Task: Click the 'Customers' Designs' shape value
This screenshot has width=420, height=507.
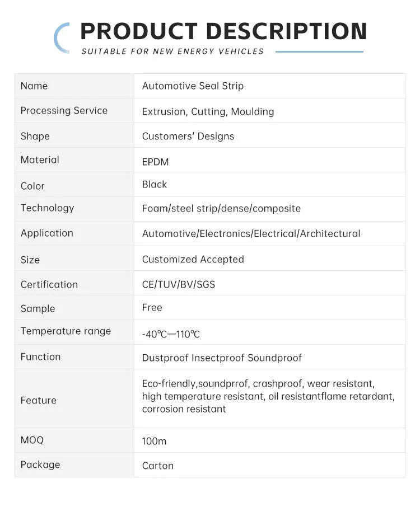Action: [x=188, y=136]
